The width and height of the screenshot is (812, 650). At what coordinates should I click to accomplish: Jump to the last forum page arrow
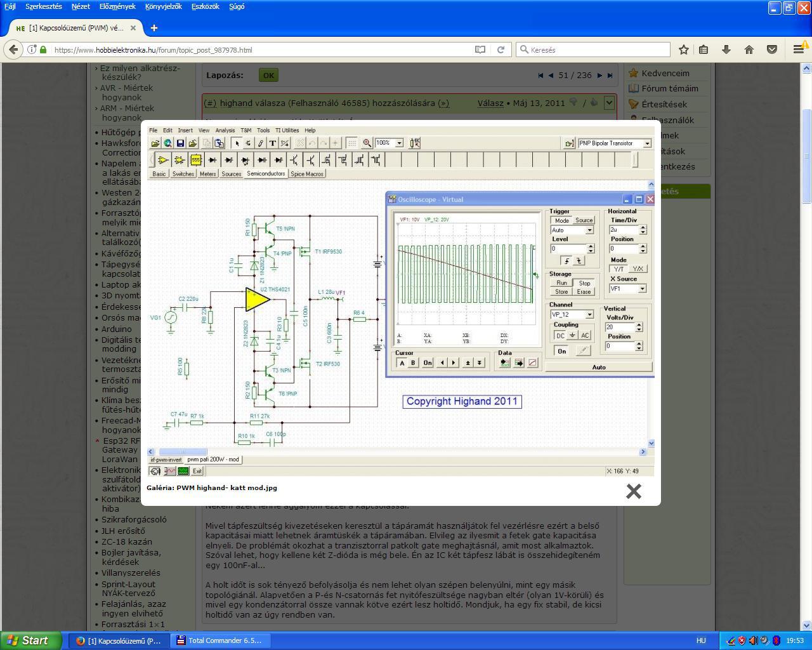pos(610,75)
